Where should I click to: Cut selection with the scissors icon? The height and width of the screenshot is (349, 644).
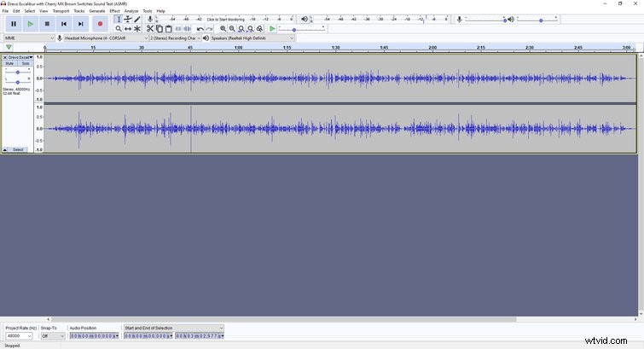150,29
